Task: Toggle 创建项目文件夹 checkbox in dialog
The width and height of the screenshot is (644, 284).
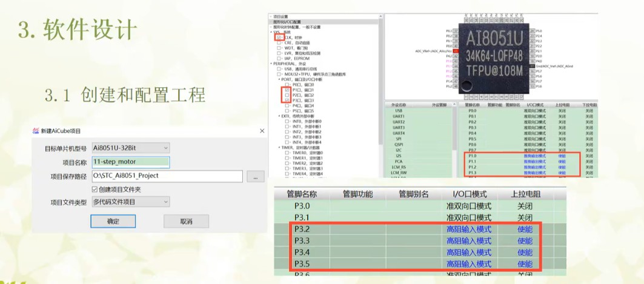Action: [95, 190]
